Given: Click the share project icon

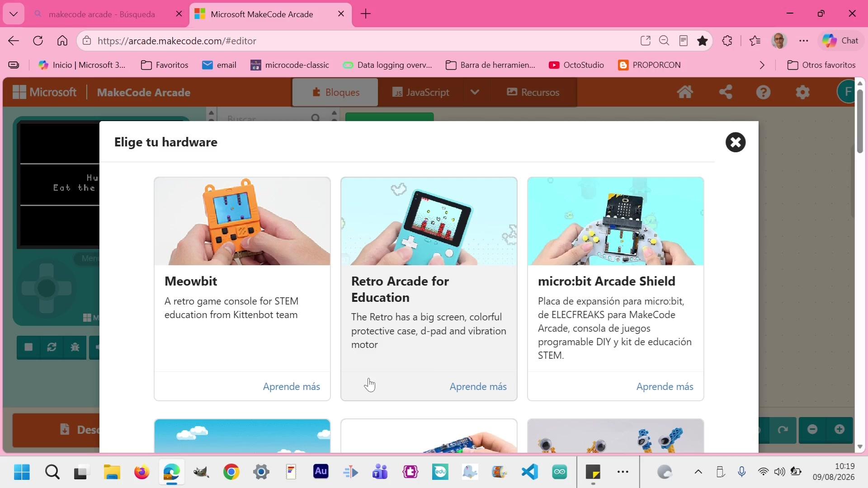Looking at the screenshot, I should (x=726, y=92).
